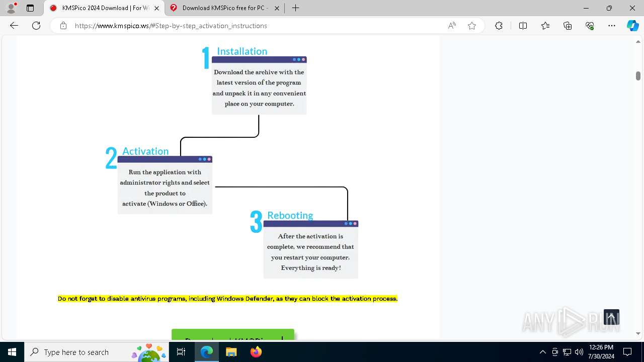Click the Activation step heading
The height and width of the screenshot is (362, 644).
[x=145, y=151]
